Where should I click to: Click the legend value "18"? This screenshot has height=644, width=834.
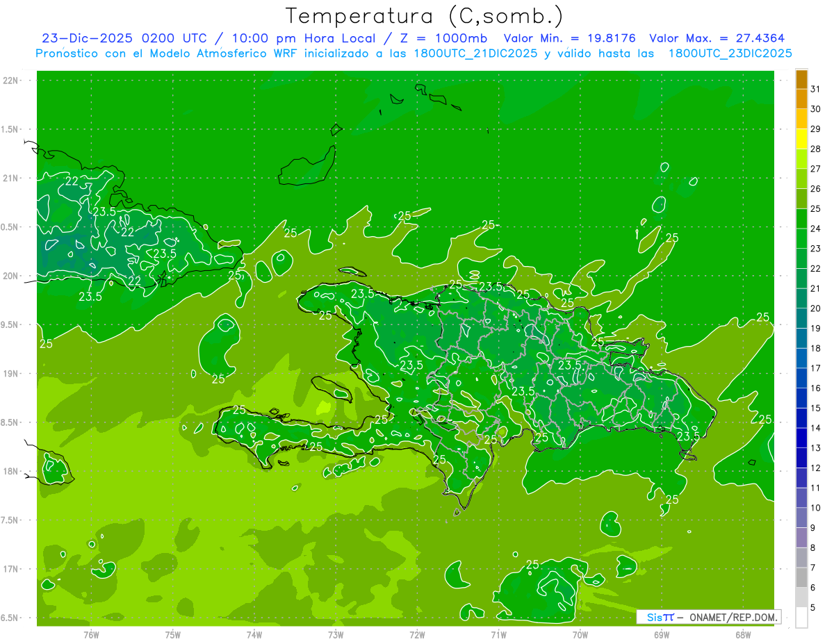click(816, 348)
